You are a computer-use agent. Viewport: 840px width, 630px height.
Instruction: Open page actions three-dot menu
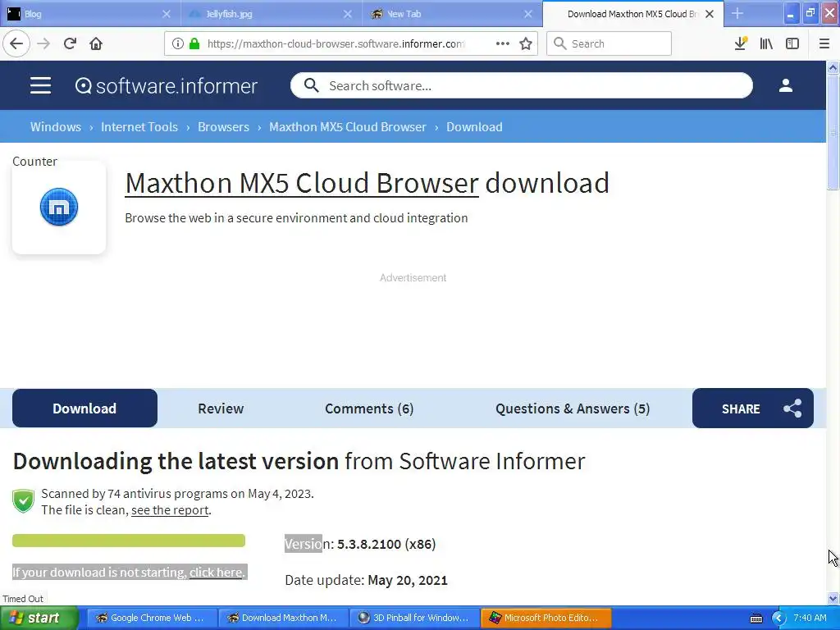tap(503, 43)
